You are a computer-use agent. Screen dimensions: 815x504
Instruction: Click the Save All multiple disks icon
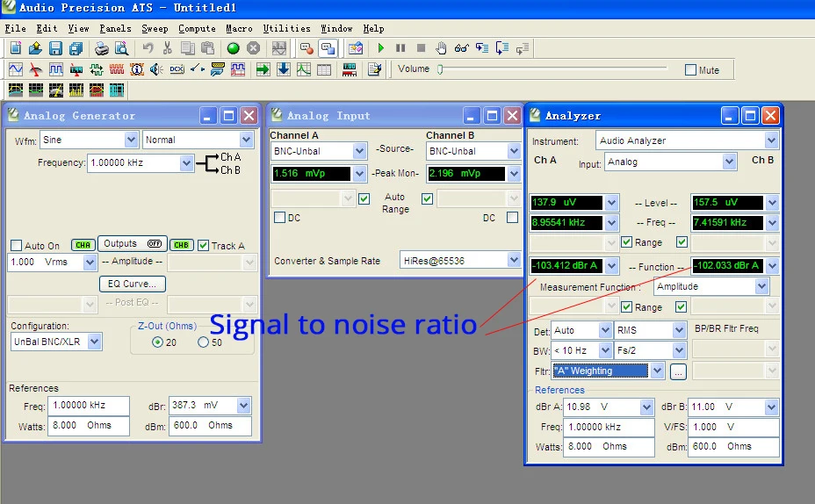click(76, 48)
